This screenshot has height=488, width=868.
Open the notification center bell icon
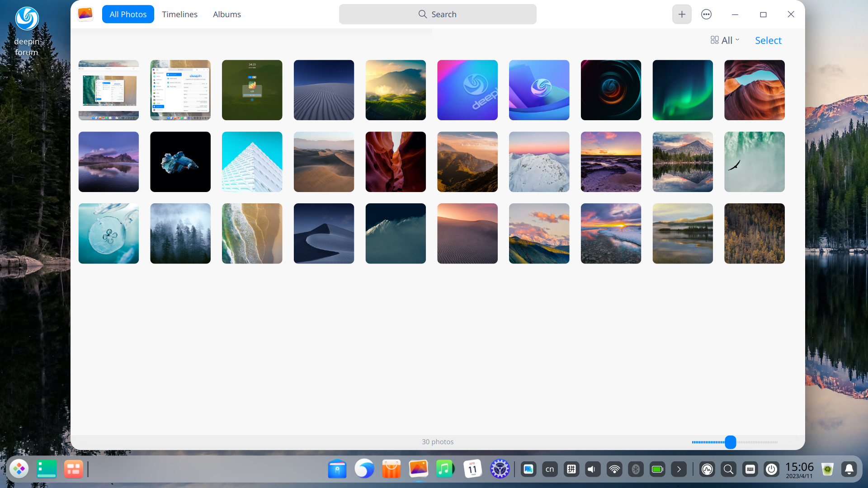pos(849,469)
